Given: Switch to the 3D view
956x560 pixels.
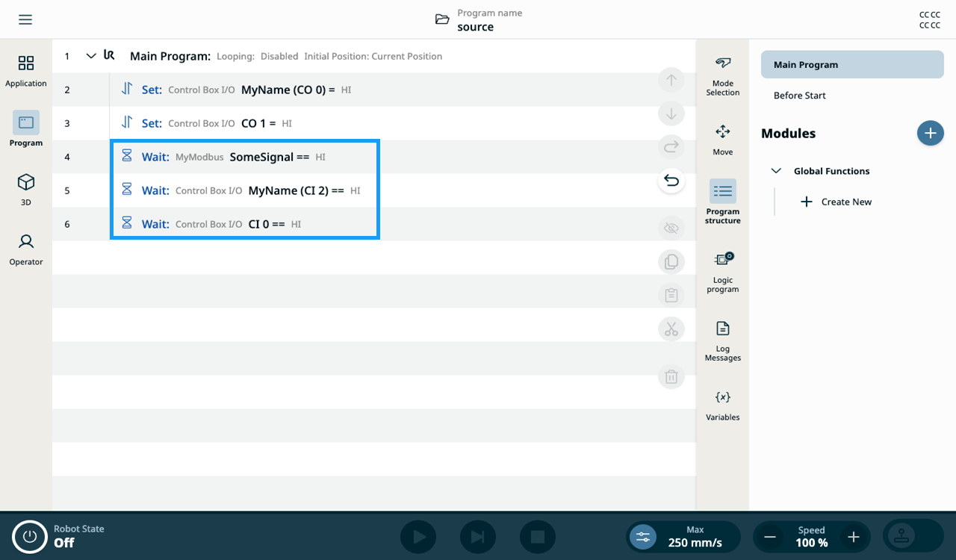Looking at the screenshot, I should tap(26, 190).
